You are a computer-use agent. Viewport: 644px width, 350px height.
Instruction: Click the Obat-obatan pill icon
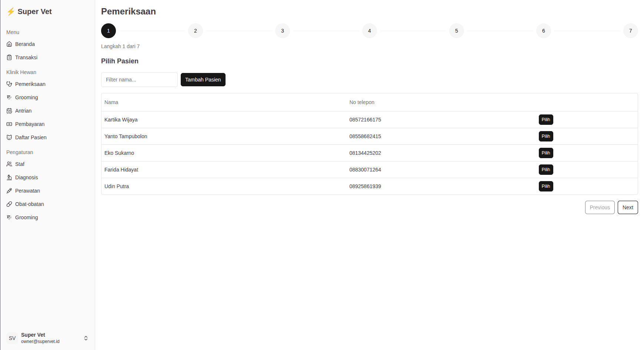9,204
